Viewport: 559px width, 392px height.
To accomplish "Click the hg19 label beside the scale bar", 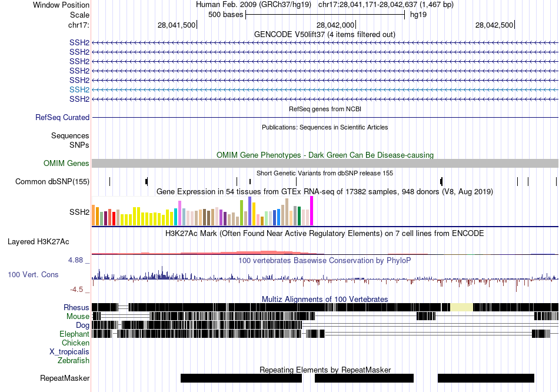I will [418, 15].
